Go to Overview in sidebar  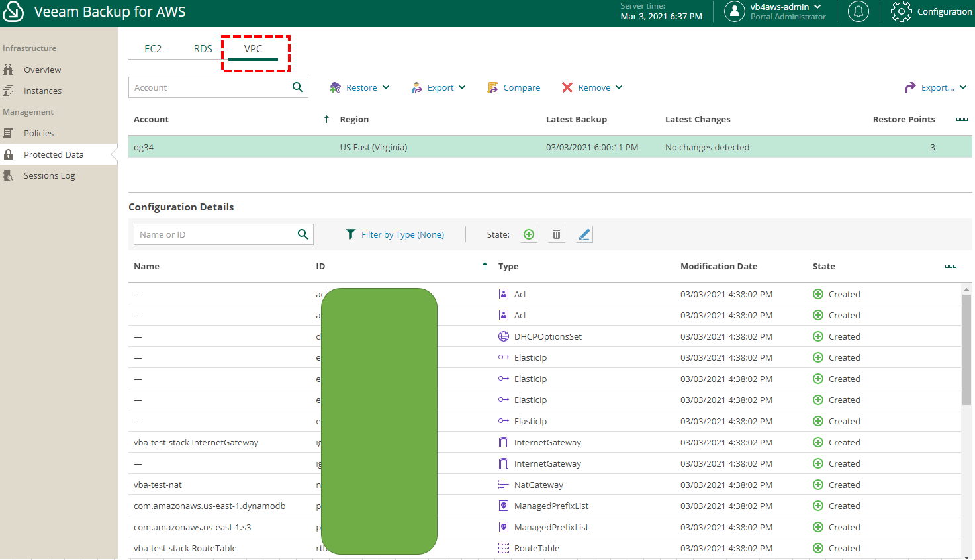[42, 70]
